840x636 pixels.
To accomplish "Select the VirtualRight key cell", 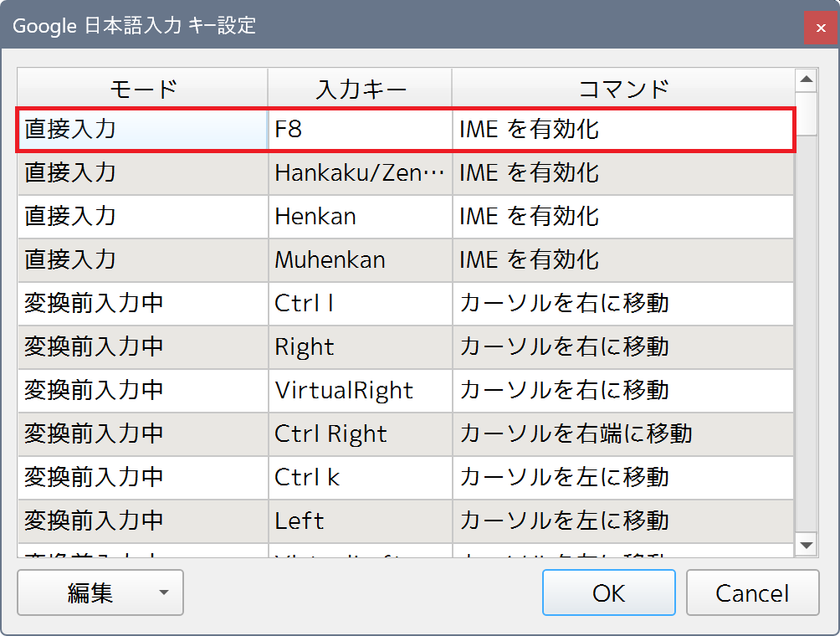I will [361, 391].
